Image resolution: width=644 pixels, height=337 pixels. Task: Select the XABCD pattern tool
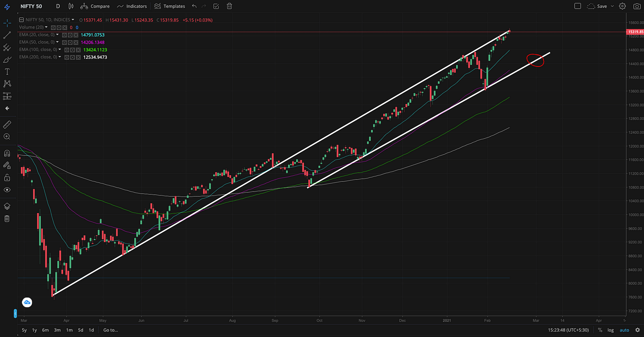pos(7,84)
